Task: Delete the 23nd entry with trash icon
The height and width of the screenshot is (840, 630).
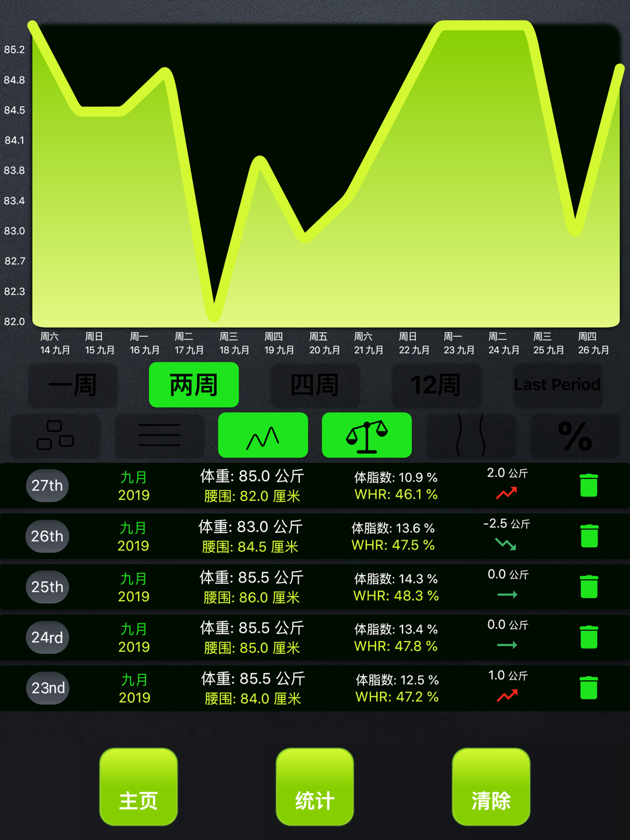Action: click(x=588, y=688)
